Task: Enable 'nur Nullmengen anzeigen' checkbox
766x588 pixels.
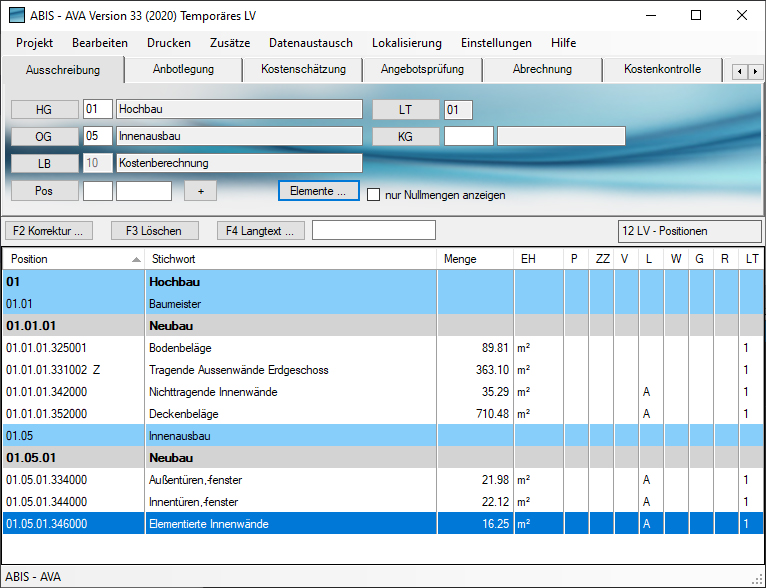Action: tap(373, 195)
